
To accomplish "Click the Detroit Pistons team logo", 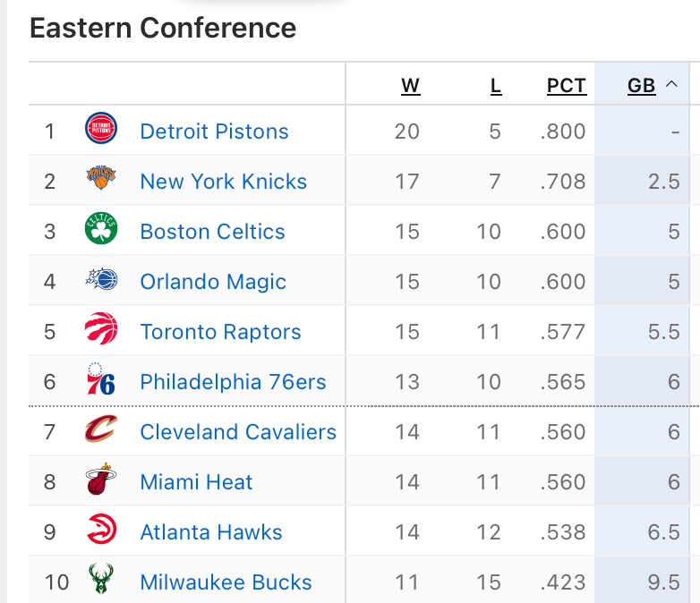I will point(101,131).
